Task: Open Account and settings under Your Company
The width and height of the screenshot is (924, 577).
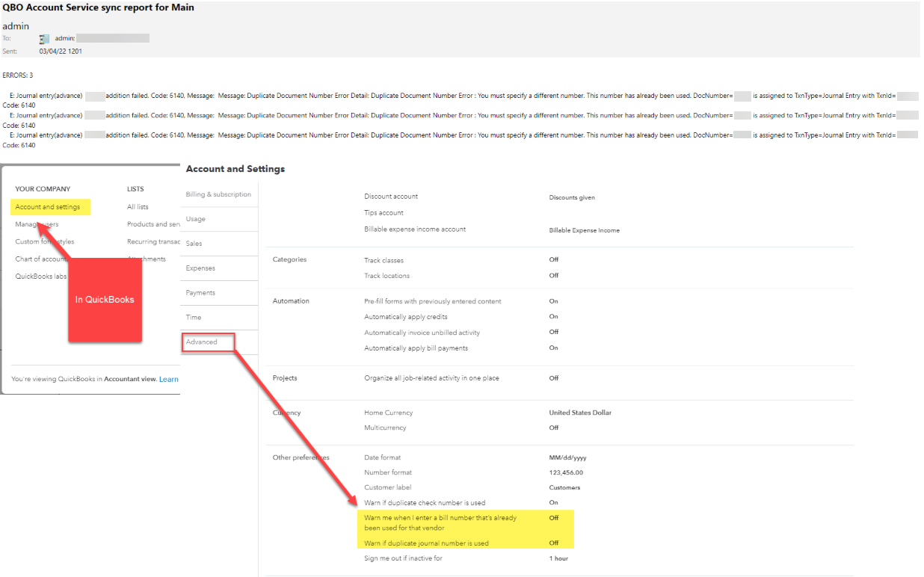Action: 48,207
